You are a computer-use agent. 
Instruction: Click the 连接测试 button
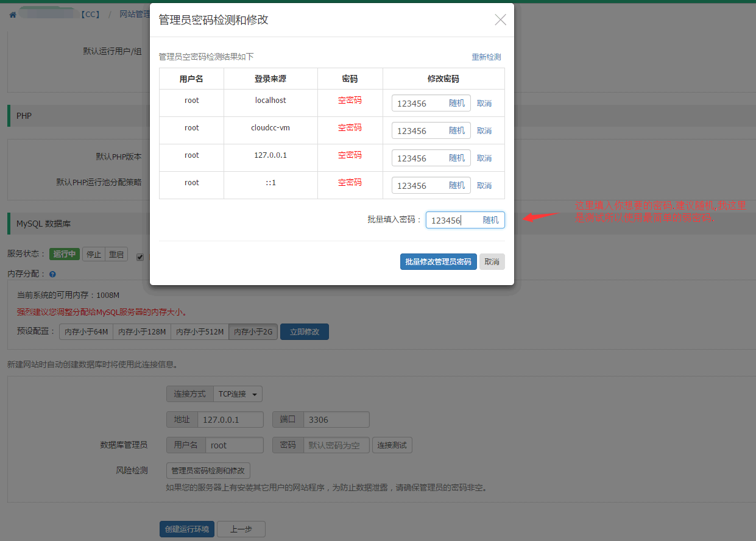pyautogui.click(x=392, y=445)
